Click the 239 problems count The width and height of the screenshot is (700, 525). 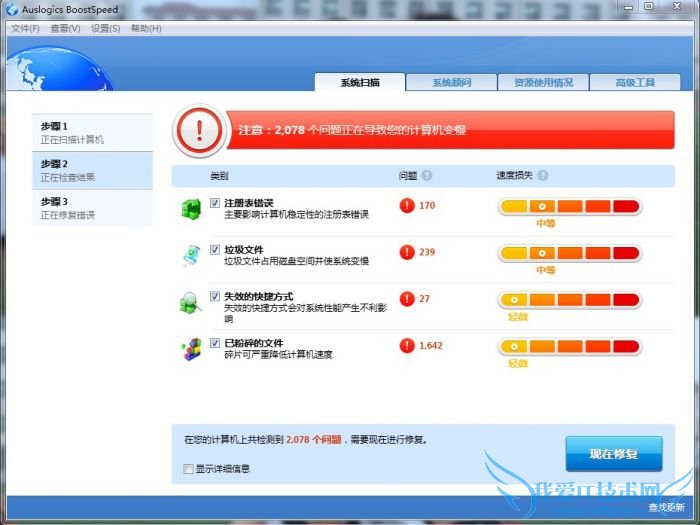(427, 252)
